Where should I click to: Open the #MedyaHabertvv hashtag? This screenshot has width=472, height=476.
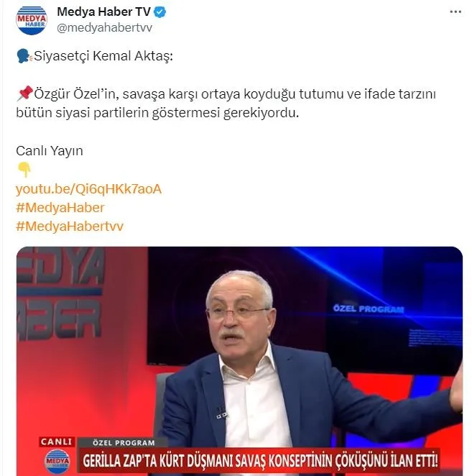(x=70, y=226)
